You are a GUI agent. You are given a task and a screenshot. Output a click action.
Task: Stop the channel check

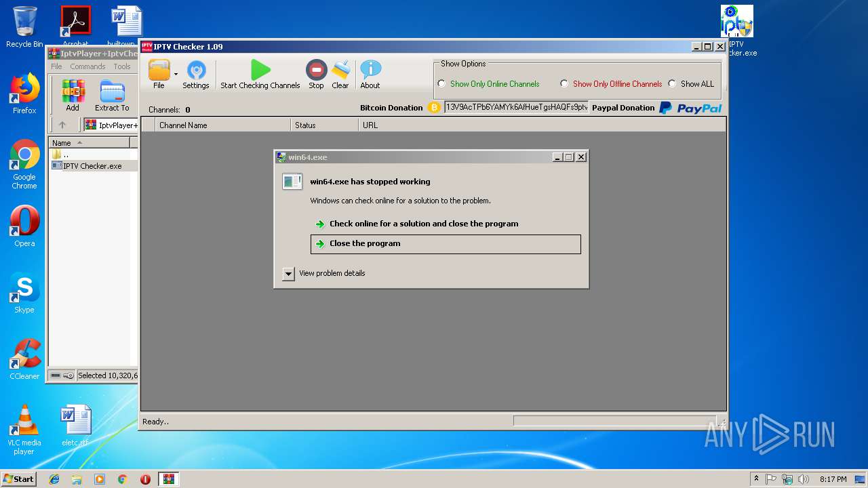pyautogui.click(x=316, y=74)
